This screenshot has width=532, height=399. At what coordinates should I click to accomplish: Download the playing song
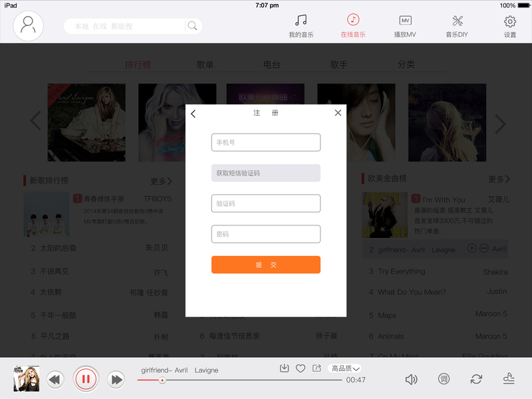click(285, 368)
